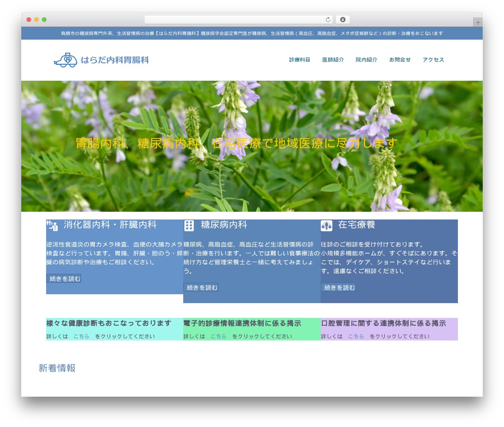
Task: Click the digestive medicine section icon
Action: pyautogui.click(x=52, y=225)
